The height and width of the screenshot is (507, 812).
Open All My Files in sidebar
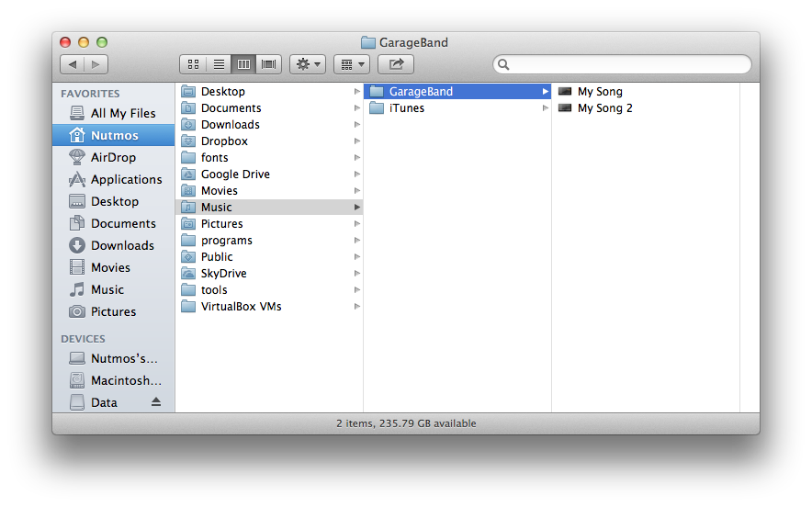coord(123,113)
